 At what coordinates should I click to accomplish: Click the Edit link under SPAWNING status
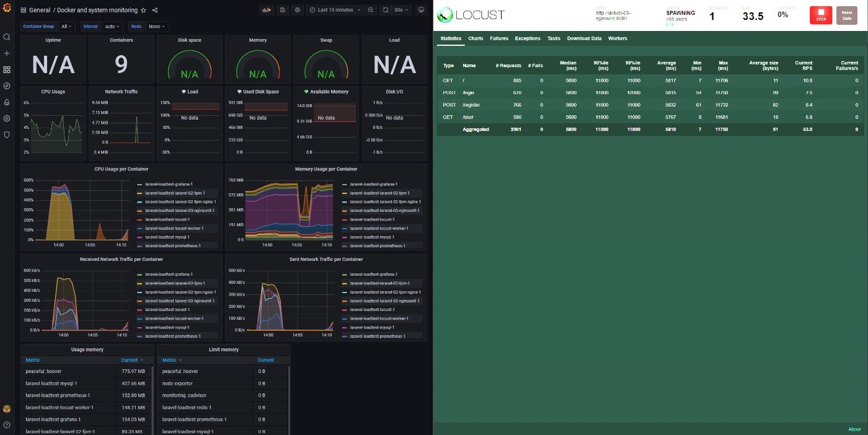tap(669, 24)
